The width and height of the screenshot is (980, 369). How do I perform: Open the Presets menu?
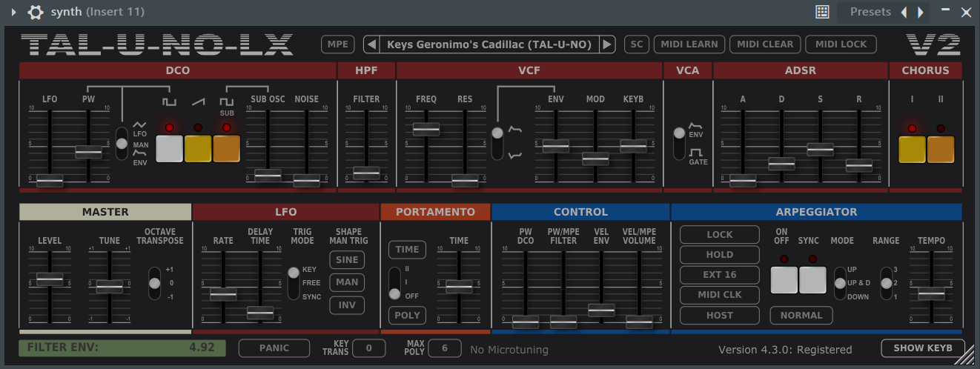(870, 12)
